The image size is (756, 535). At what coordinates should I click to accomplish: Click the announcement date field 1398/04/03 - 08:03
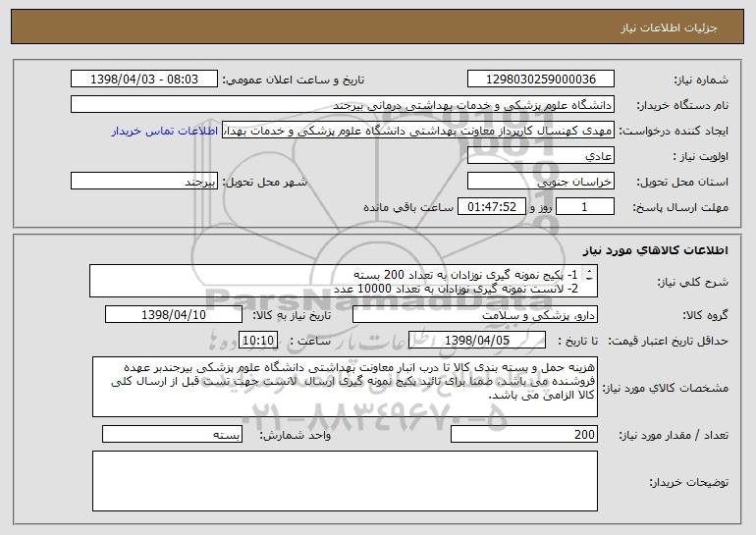[144, 80]
